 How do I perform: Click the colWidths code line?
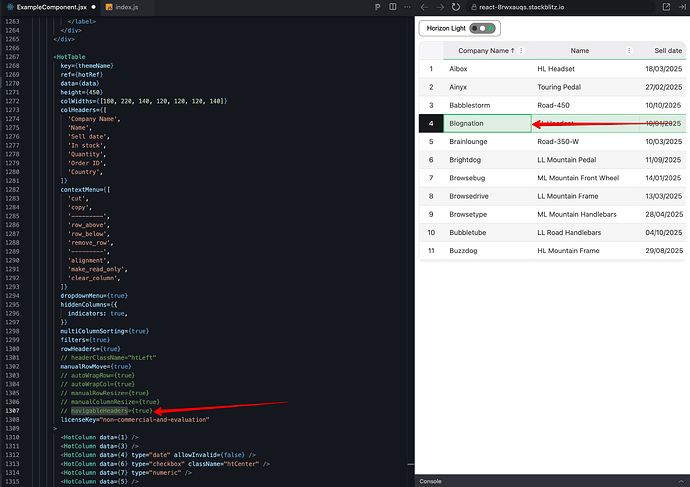coord(143,101)
